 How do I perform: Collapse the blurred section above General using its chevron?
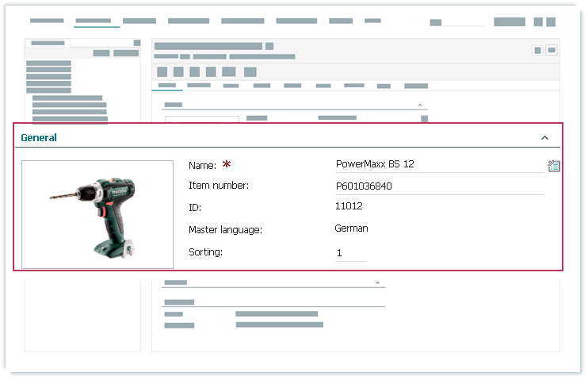click(x=420, y=105)
